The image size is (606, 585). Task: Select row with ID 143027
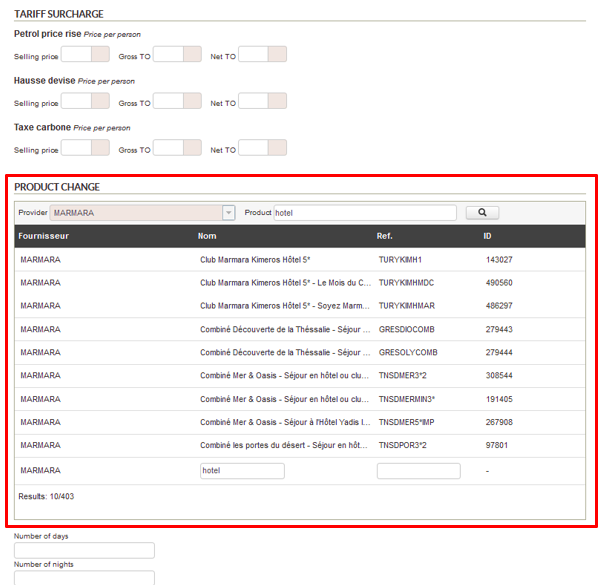click(x=300, y=259)
